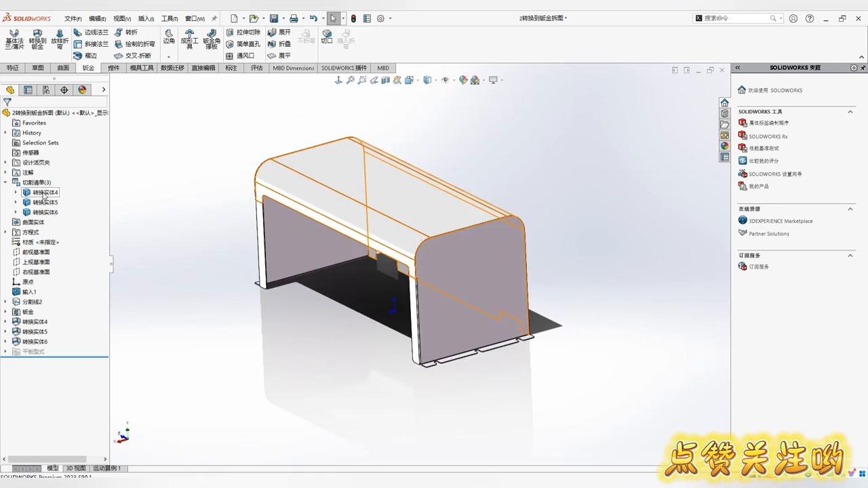Select the 折叠 fold tool
The height and width of the screenshot is (488, 868).
tap(279, 44)
